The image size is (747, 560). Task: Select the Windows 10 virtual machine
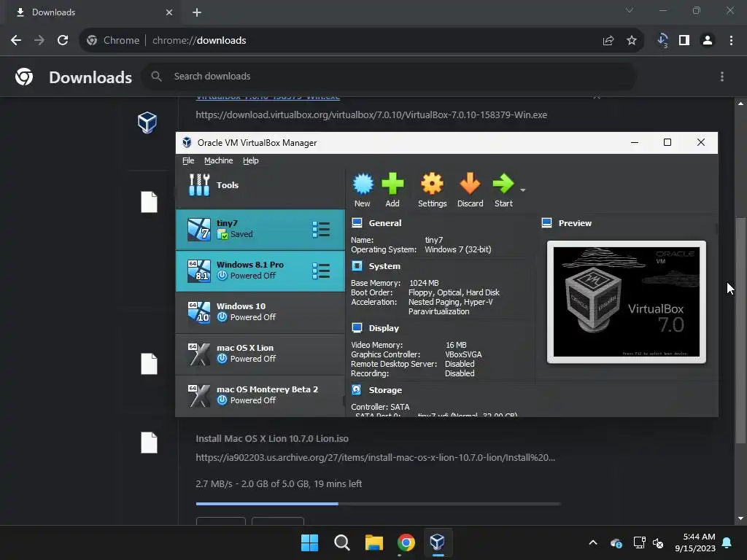(x=260, y=312)
